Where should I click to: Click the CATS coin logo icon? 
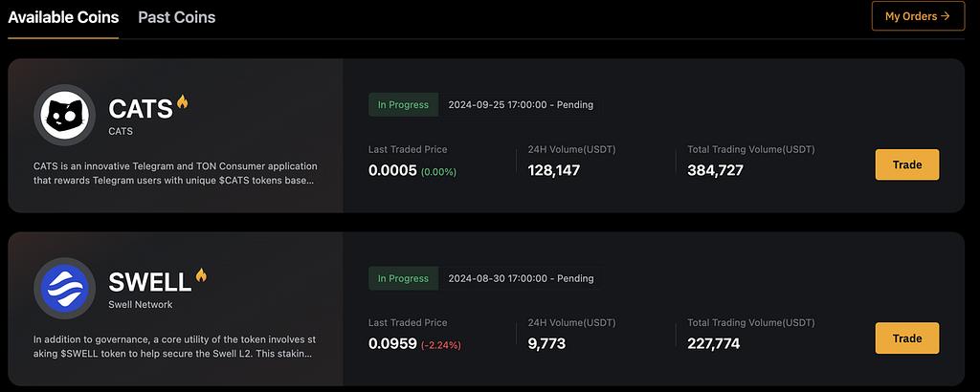[x=64, y=115]
